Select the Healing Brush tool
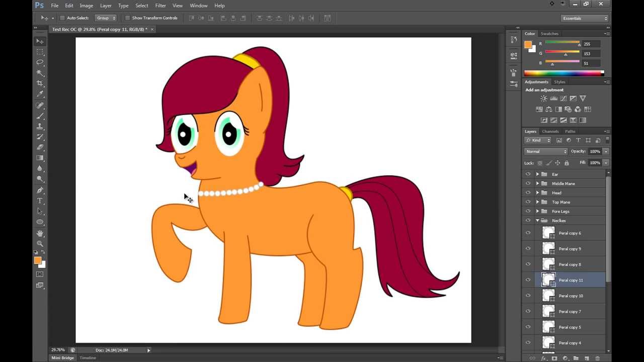 tap(40, 106)
